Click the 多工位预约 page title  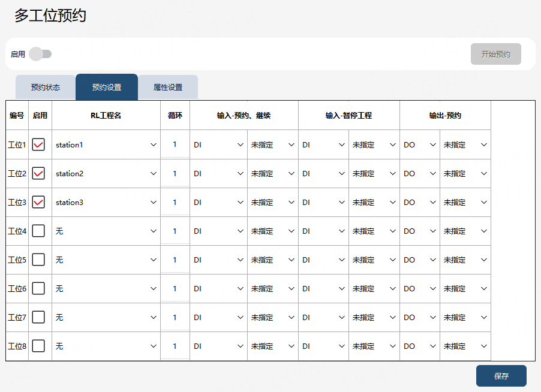pyautogui.click(x=50, y=16)
